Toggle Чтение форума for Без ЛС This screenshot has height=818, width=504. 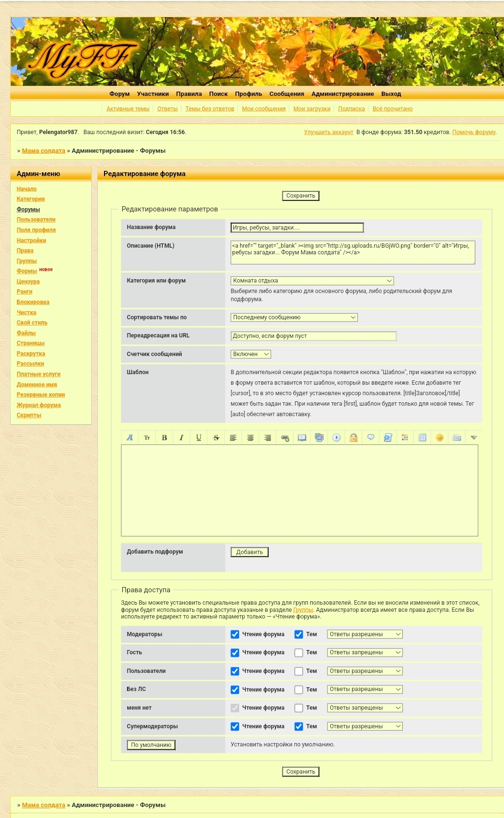pos(235,690)
